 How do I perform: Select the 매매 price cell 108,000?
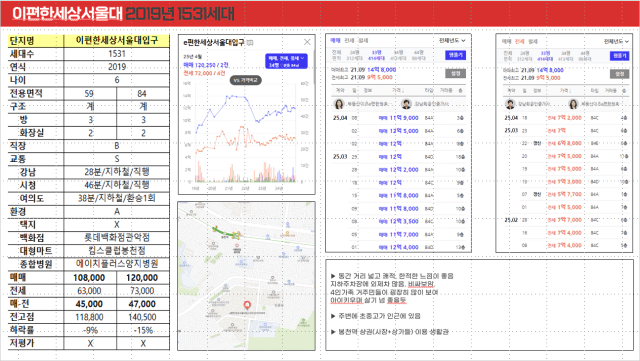[90, 278]
